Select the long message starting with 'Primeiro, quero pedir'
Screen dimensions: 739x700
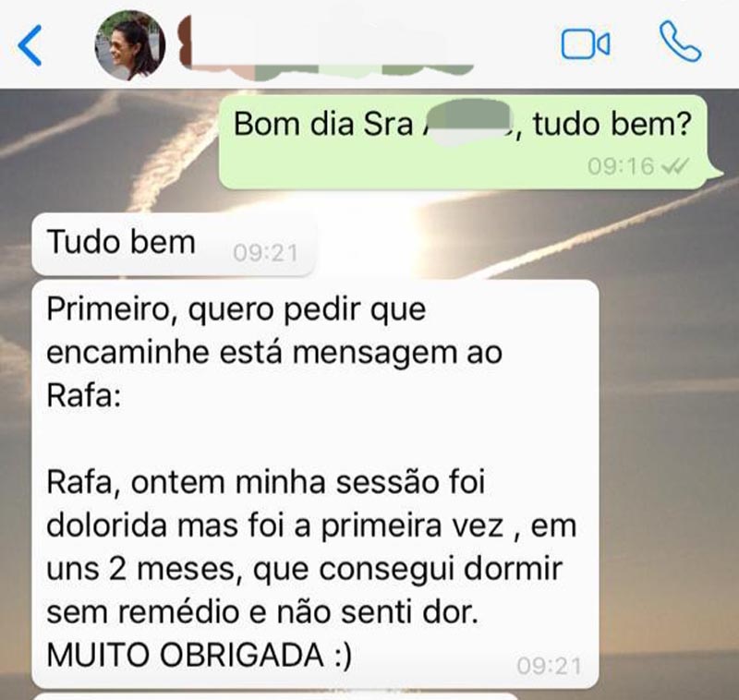[x=315, y=484]
